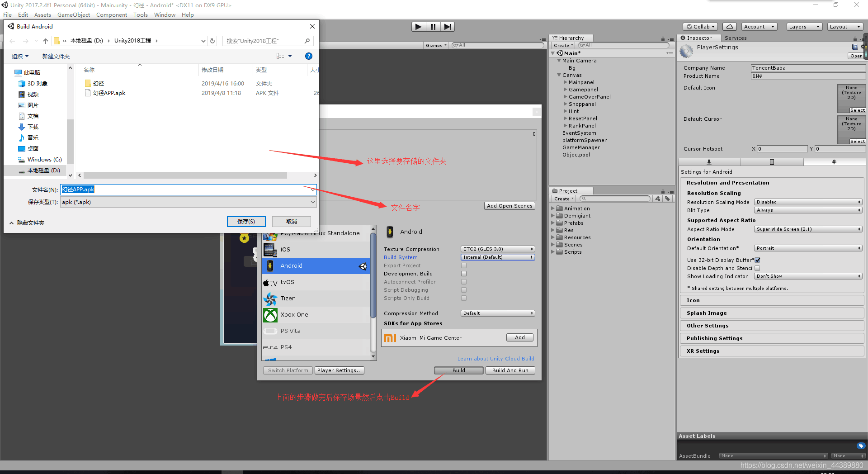The height and width of the screenshot is (474, 868).
Task: Go up one folder in Build Android dialog
Action: [46, 41]
